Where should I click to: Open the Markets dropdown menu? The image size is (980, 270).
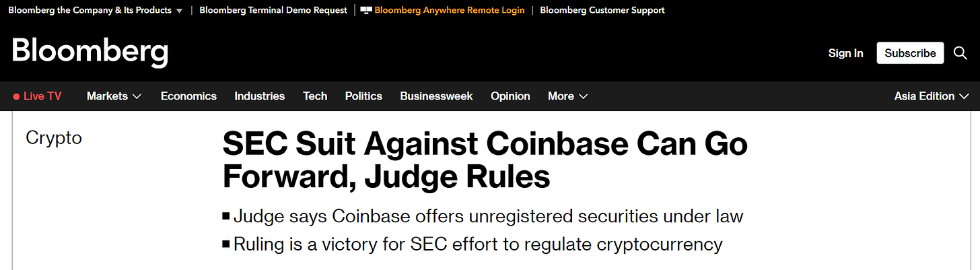click(114, 96)
